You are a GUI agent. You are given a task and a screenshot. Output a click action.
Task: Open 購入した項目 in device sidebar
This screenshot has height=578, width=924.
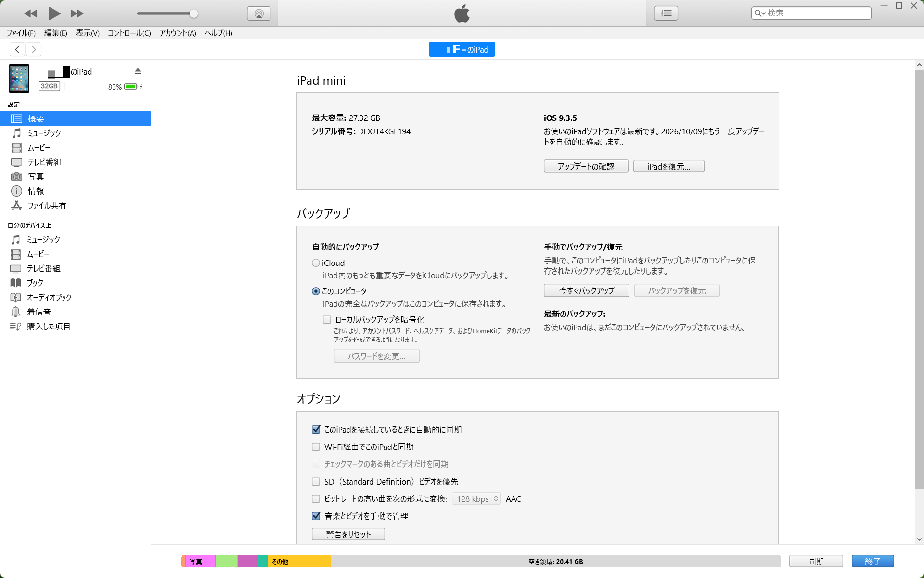76,326
